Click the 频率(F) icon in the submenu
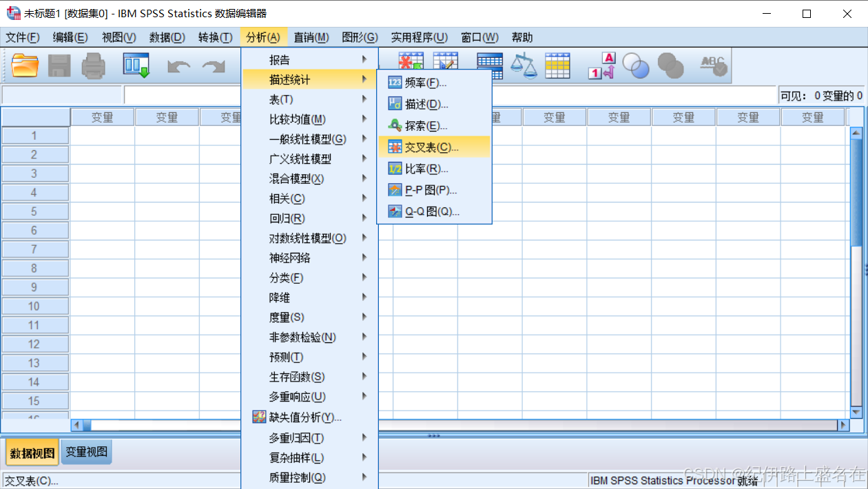This screenshot has width=868, height=489. click(x=395, y=83)
